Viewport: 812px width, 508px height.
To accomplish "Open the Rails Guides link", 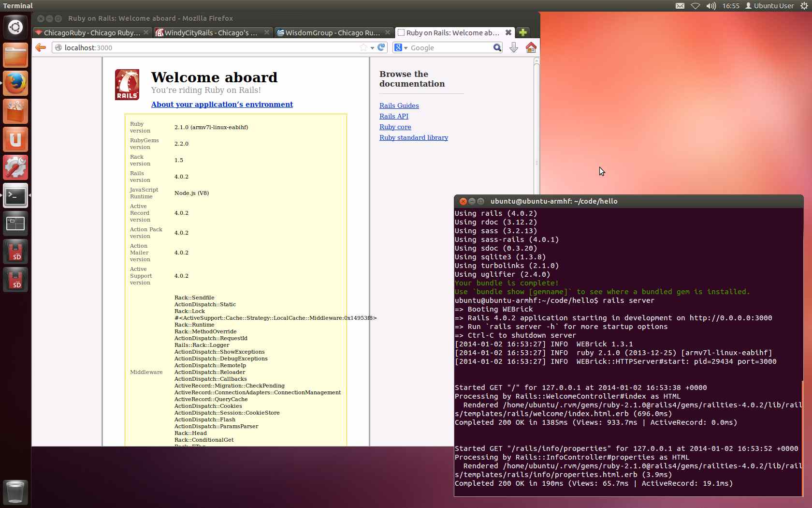I will 399,105.
